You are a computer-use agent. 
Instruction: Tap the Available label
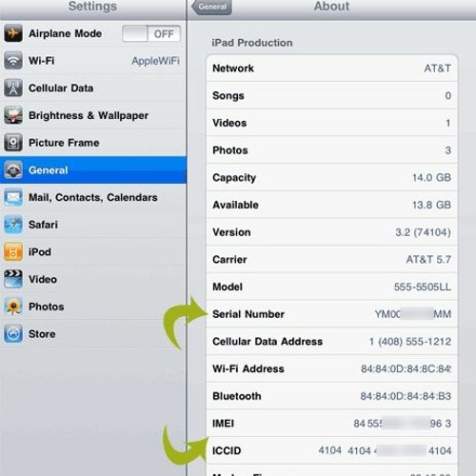coord(235,205)
